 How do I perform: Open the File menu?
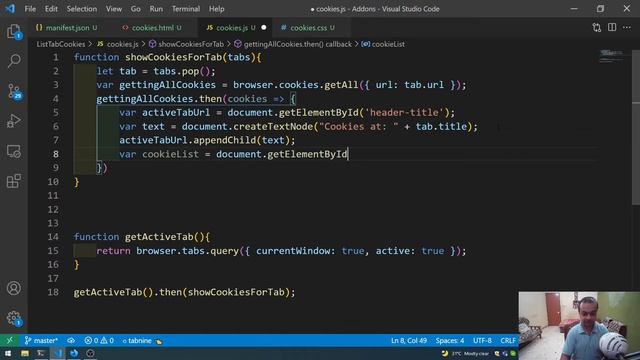[x=30, y=9]
